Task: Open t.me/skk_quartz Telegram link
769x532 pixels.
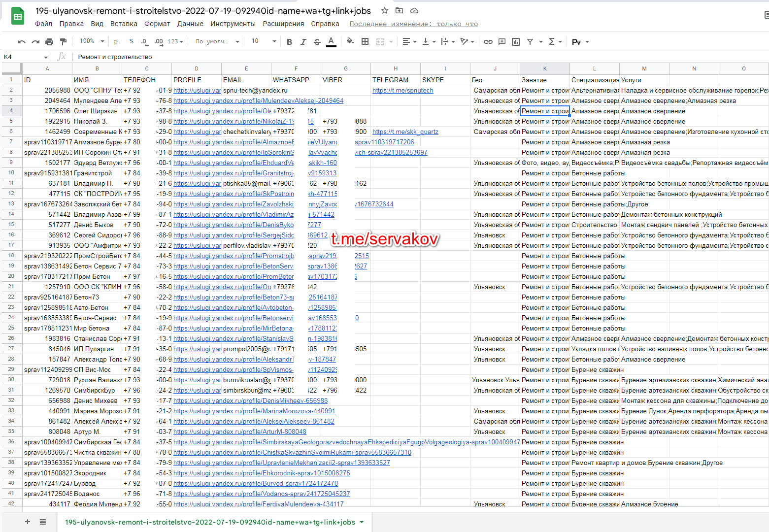Action: point(405,132)
